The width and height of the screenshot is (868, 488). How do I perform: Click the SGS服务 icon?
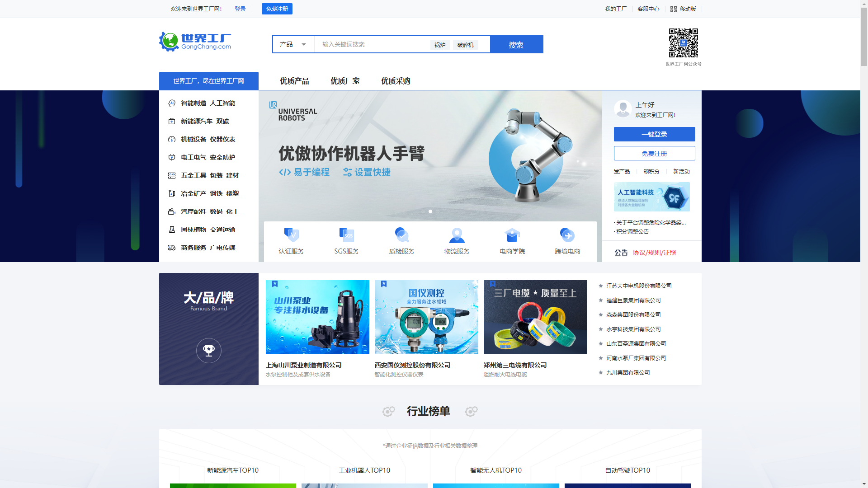click(x=347, y=234)
